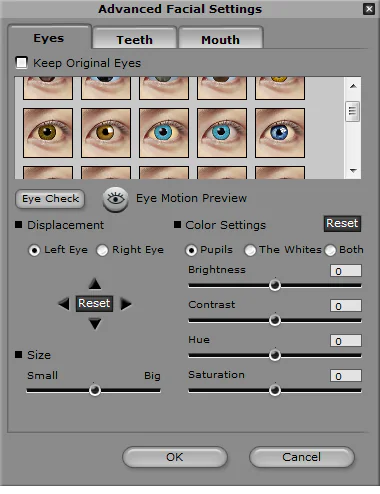Click the Hue slider handle
Screen dimensions: 380x494
275,355
